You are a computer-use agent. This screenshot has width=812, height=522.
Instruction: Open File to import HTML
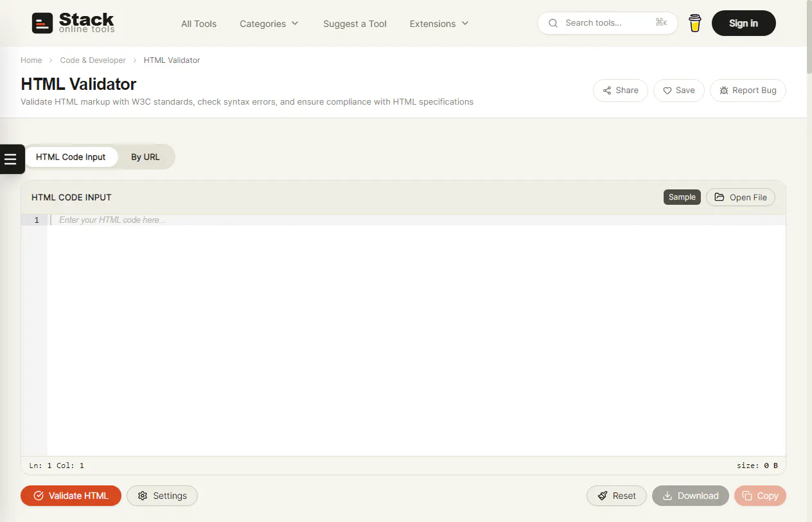tap(741, 197)
